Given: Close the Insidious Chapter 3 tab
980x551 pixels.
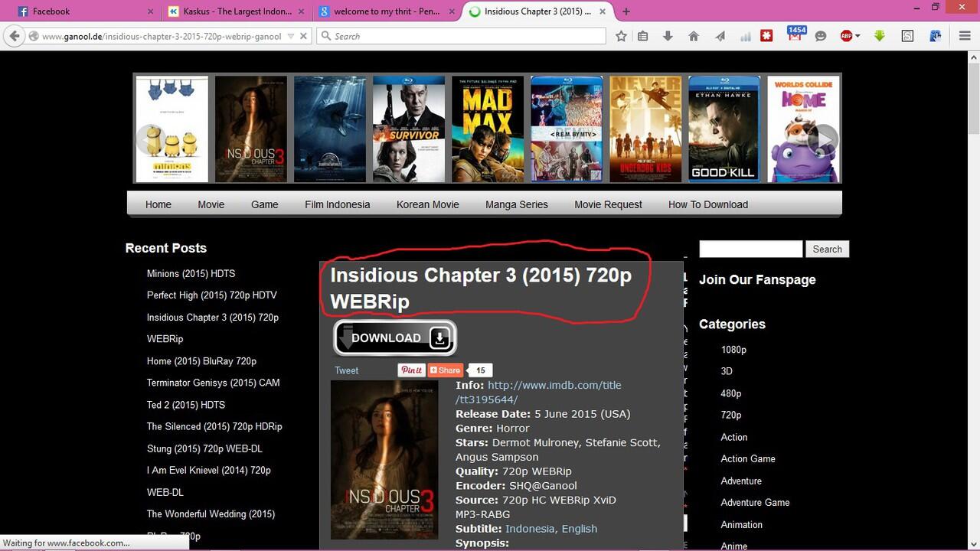Looking at the screenshot, I should pos(604,11).
